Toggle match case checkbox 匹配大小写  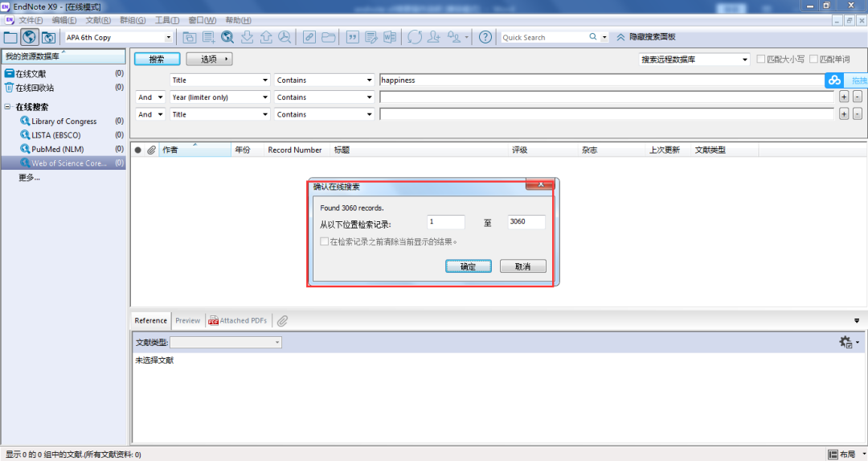pos(760,59)
